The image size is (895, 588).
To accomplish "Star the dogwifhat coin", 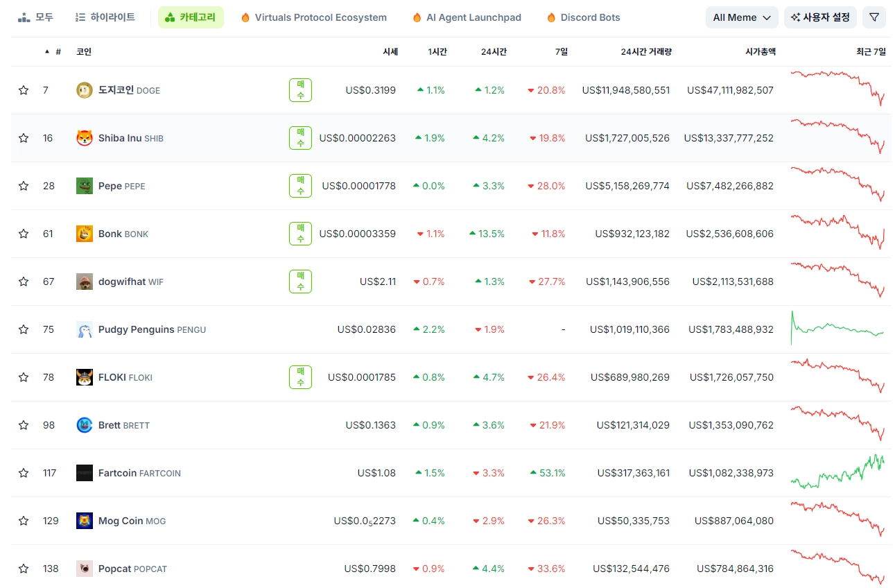I will coord(24,282).
